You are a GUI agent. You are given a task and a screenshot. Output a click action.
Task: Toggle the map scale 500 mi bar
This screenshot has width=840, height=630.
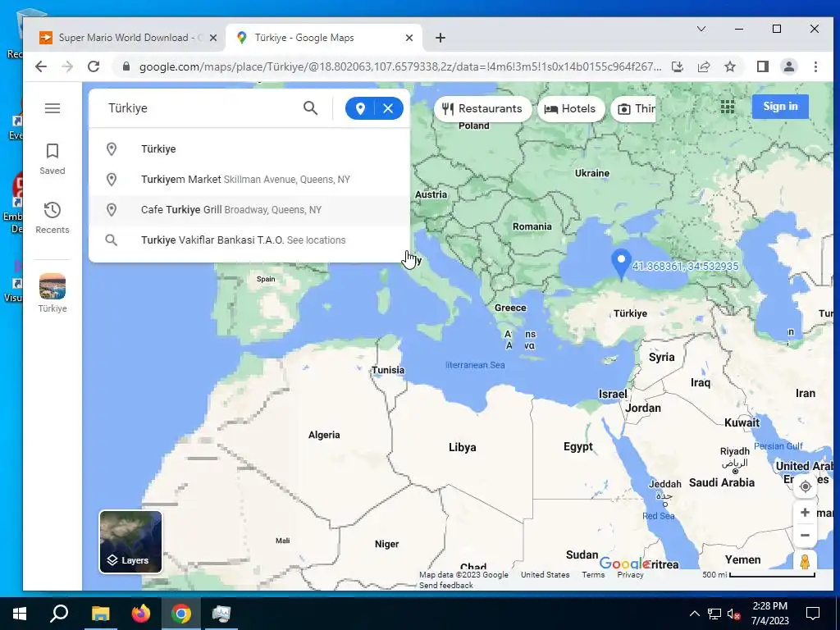point(758,575)
